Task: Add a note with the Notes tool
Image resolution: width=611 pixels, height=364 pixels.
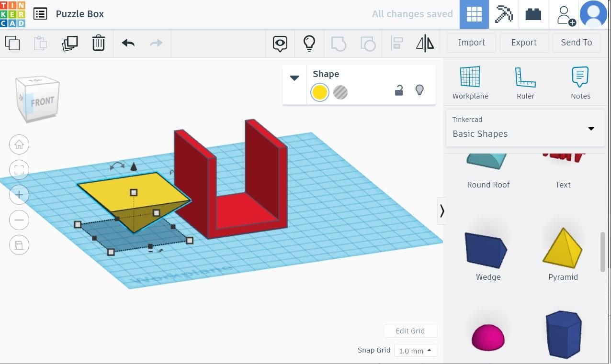Action: (x=580, y=81)
